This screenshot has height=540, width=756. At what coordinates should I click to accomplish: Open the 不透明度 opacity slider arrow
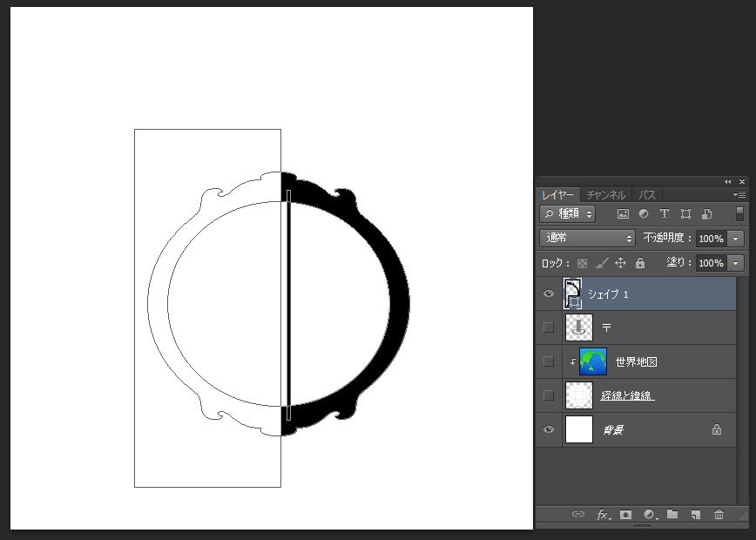737,238
